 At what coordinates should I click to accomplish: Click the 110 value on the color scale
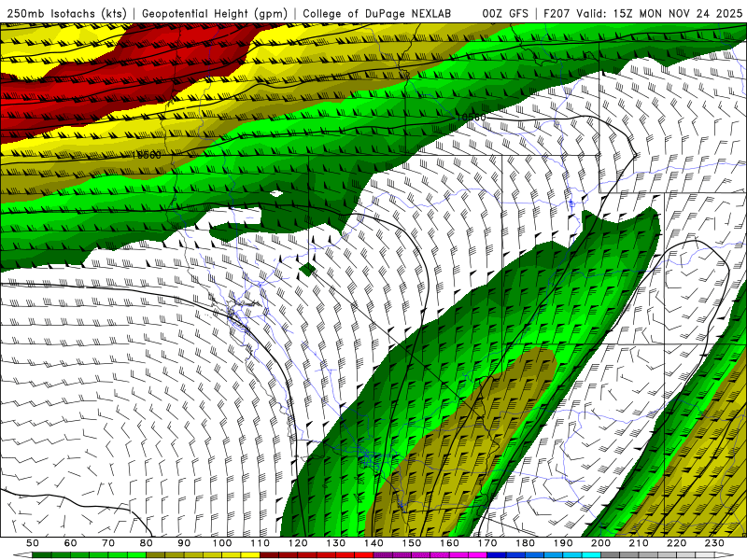click(x=261, y=543)
